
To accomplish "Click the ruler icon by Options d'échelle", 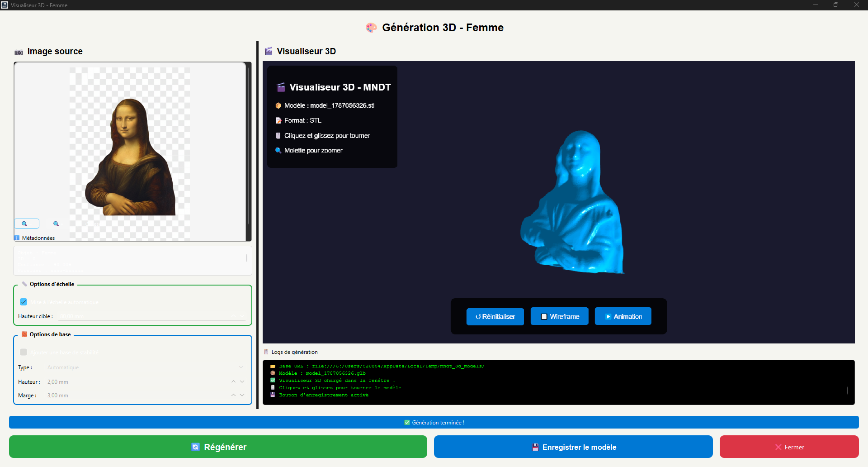I will point(24,284).
